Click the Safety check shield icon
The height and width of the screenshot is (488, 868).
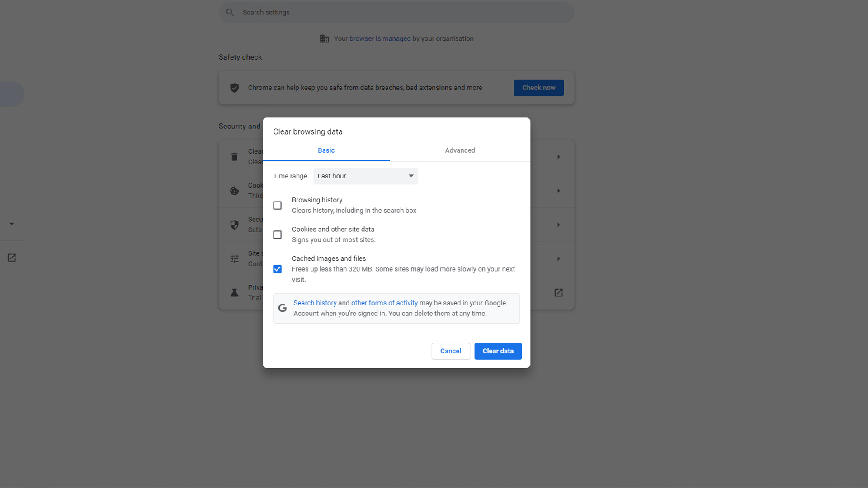[234, 88]
